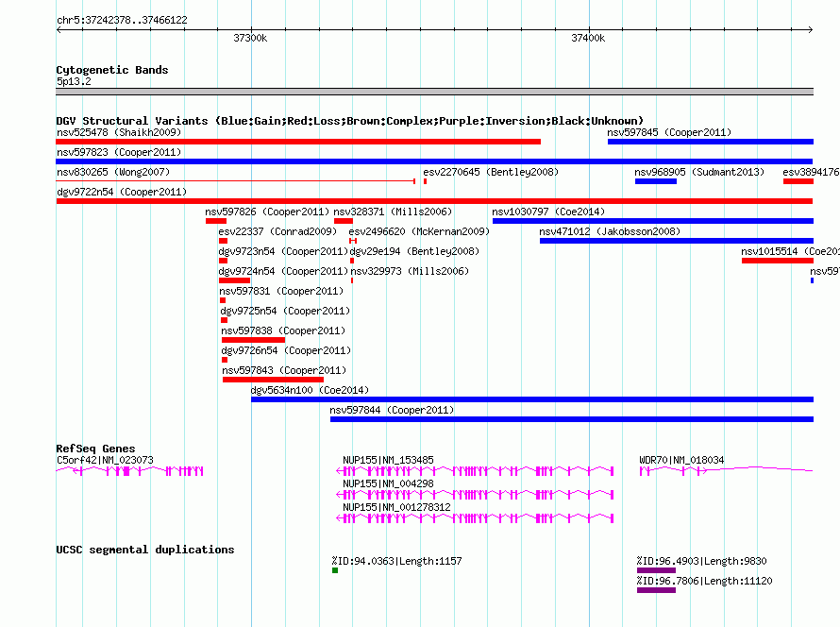Image resolution: width=840 pixels, height=627 pixels.
Task: Click the esv22337 (Conrad2009) label
Action: pyautogui.click(x=277, y=231)
